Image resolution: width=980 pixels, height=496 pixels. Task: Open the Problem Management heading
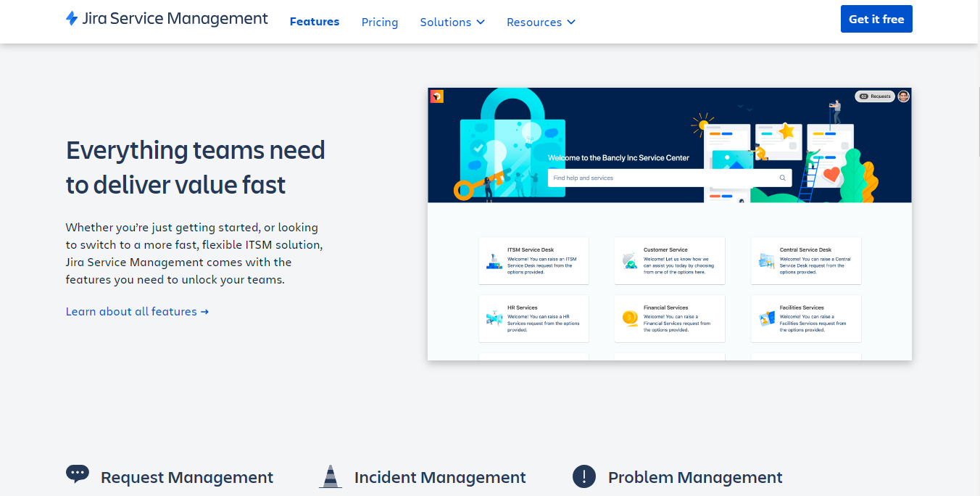tap(695, 478)
